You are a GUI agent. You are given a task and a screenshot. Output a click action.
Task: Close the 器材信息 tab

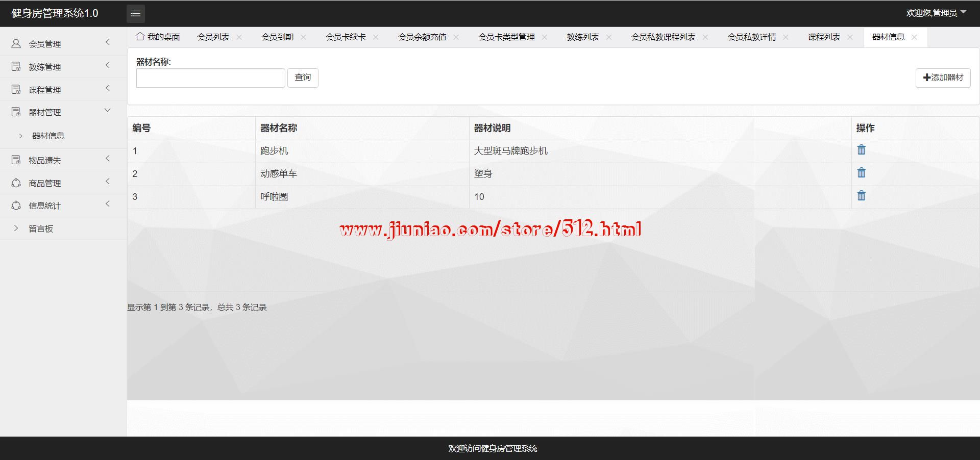(915, 37)
